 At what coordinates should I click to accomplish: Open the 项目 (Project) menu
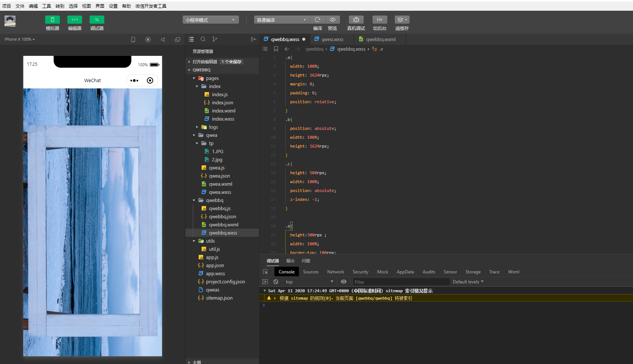(x=7, y=6)
